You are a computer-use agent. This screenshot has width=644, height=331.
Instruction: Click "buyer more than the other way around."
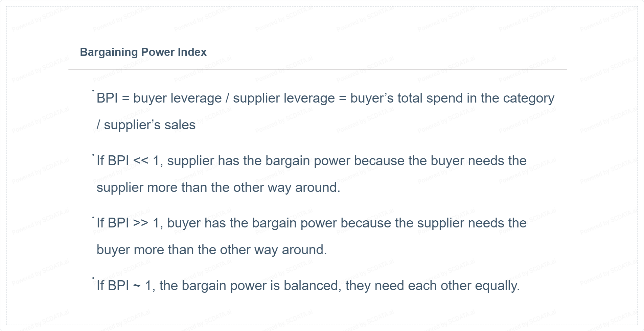pos(211,250)
